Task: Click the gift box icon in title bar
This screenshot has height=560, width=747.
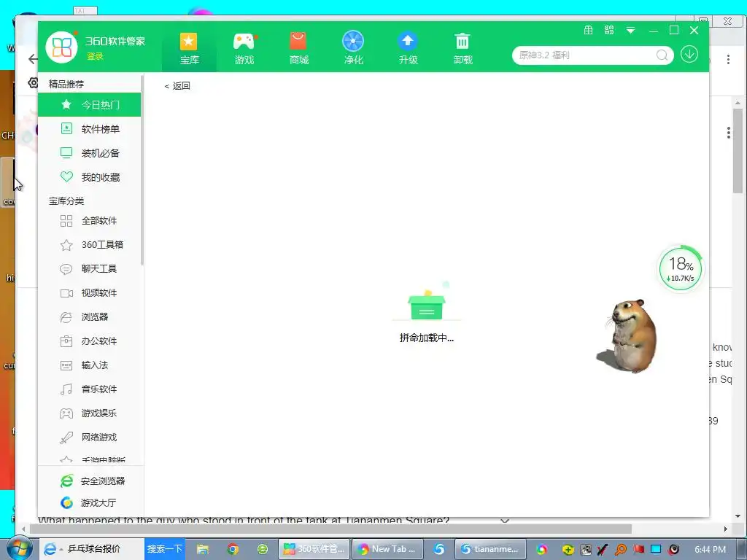Action: point(589,30)
